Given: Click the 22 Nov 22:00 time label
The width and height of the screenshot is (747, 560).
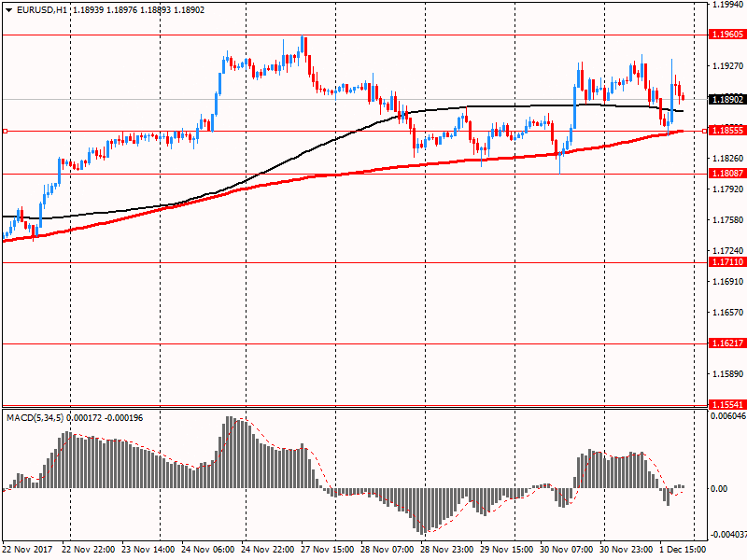Looking at the screenshot, I should [89, 549].
